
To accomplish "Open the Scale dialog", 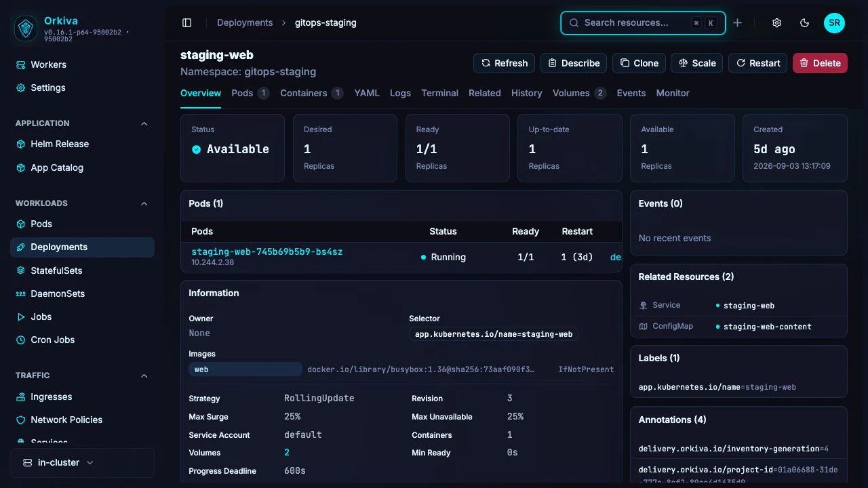I will (x=697, y=63).
